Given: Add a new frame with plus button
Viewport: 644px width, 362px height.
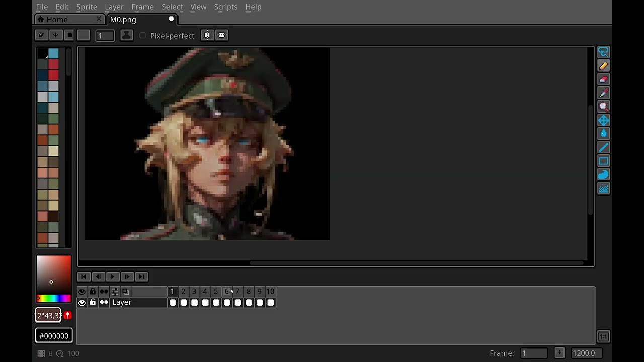Looking at the screenshot, I should coord(559,353).
